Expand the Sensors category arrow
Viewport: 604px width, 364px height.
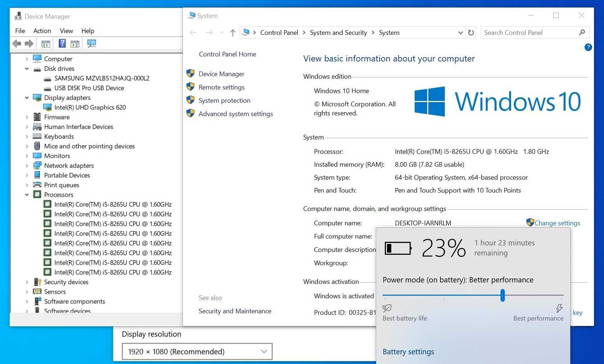click(27, 291)
